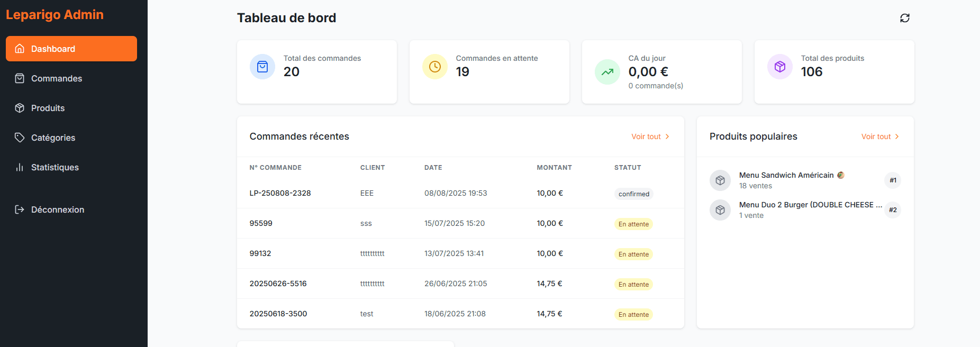The width and height of the screenshot is (980, 347).
Task: Click the shopping bag icon for Total des commandes
Action: 262,67
